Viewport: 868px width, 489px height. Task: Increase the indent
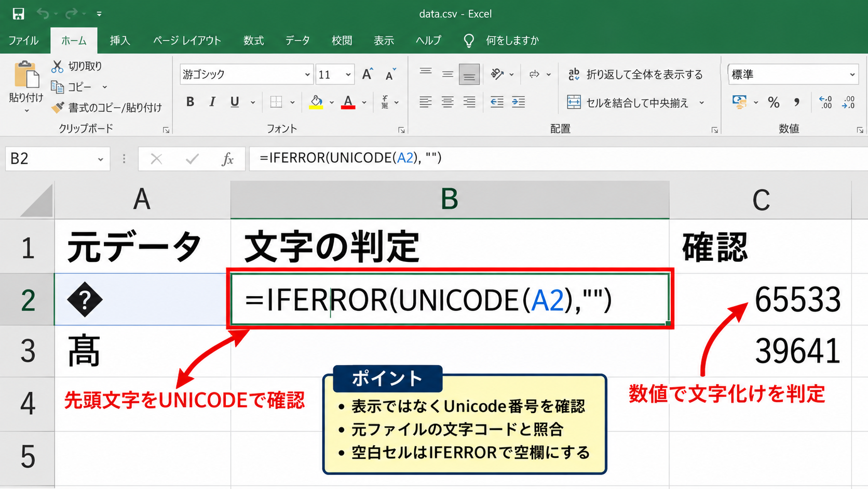(518, 102)
